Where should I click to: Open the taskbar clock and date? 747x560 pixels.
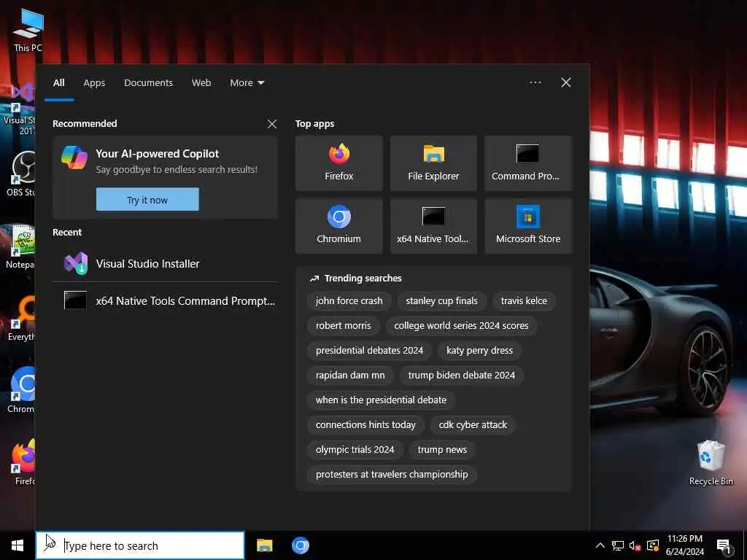tap(684, 545)
